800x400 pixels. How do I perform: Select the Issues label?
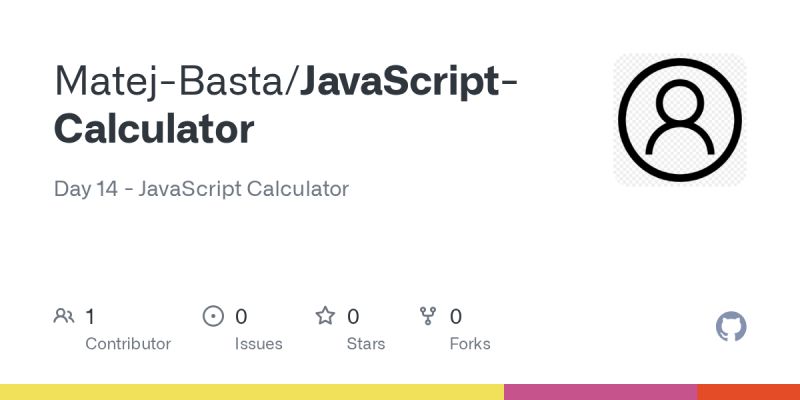[x=256, y=343]
